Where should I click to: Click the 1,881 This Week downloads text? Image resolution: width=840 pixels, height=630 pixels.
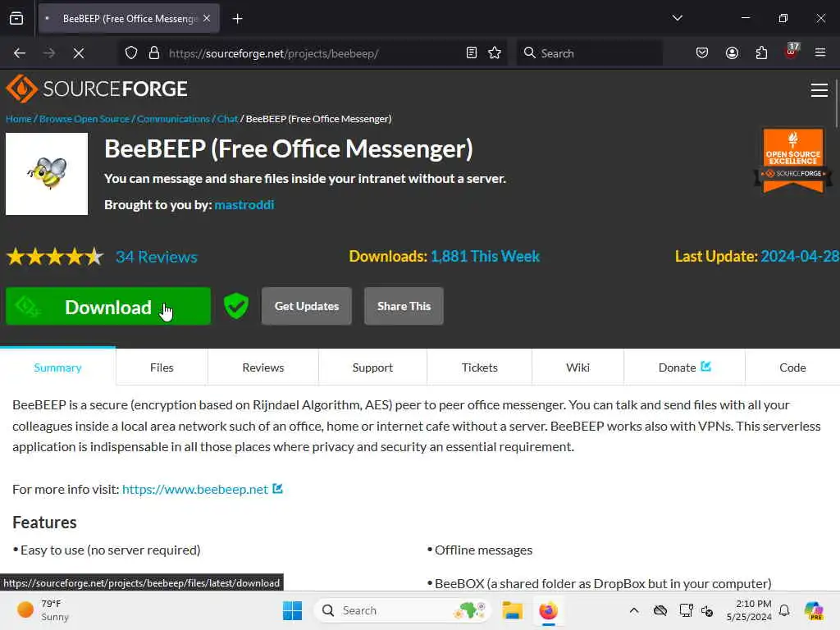[485, 257]
